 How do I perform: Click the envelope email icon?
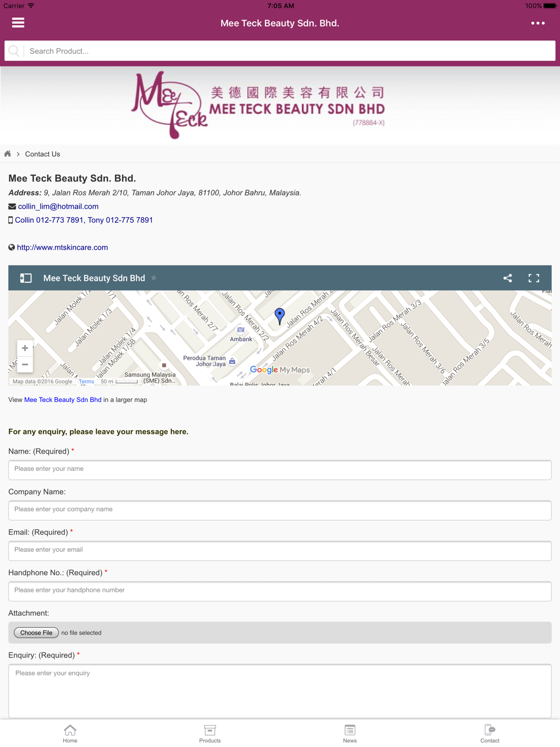click(x=12, y=207)
